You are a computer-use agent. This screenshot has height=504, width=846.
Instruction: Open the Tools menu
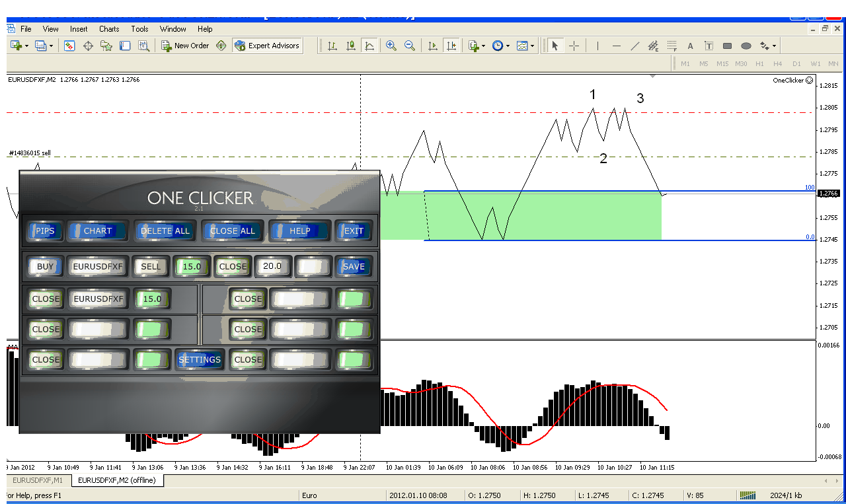click(139, 29)
